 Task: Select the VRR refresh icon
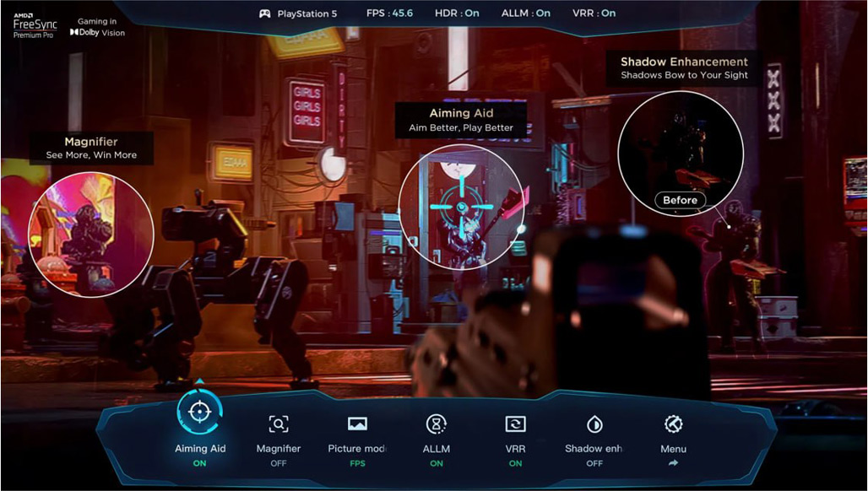click(515, 424)
